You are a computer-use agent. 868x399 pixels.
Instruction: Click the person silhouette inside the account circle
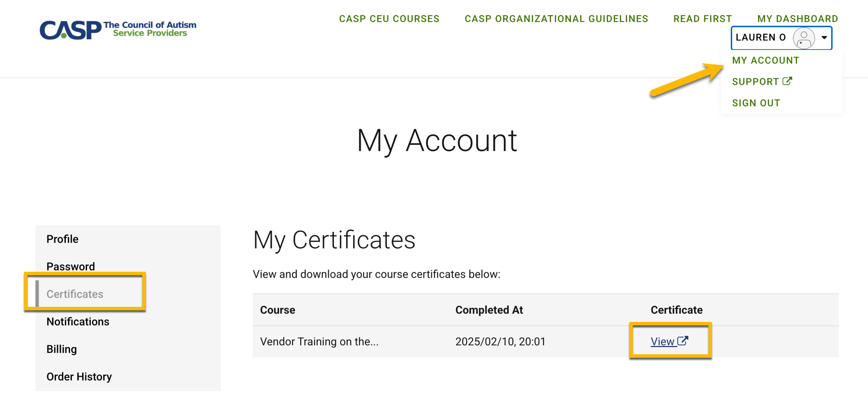(804, 38)
